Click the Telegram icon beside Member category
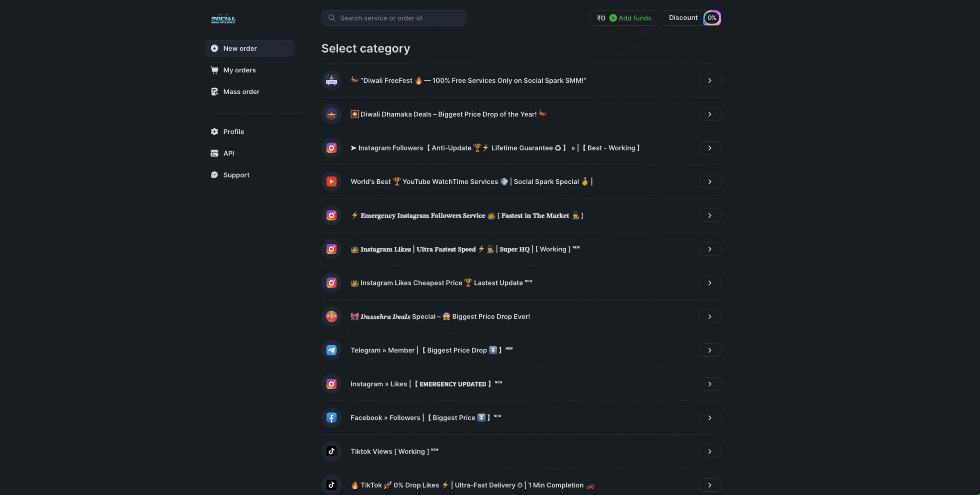Viewport: 980px width, 495px height. point(331,350)
